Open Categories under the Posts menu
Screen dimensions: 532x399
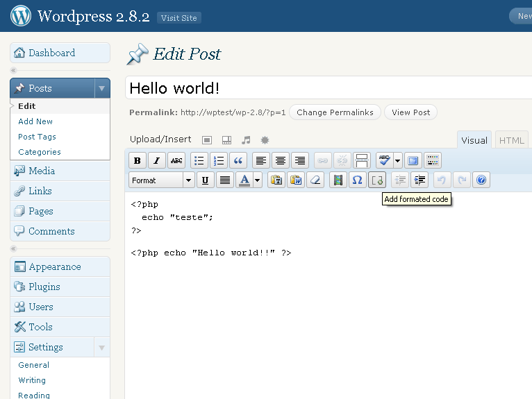(40, 152)
